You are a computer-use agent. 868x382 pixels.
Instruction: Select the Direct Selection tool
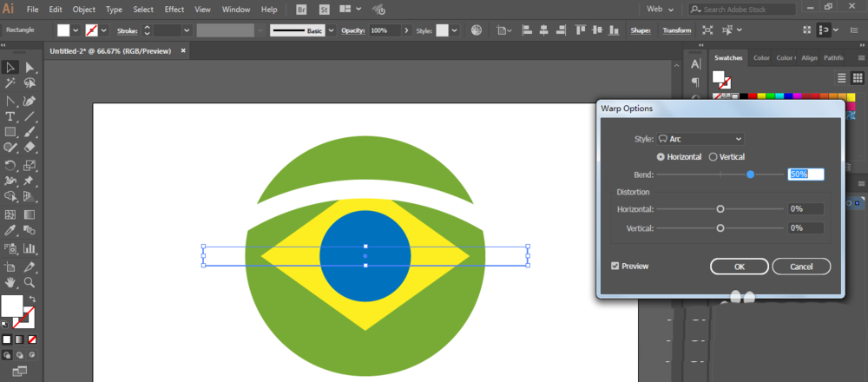tap(30, 68)
